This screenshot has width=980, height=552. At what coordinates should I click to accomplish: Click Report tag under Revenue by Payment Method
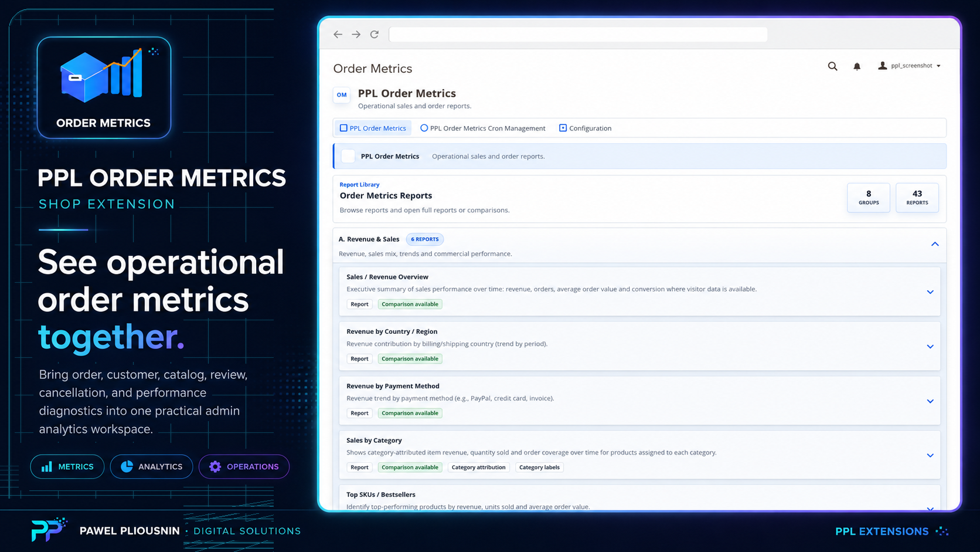[359, 413]
